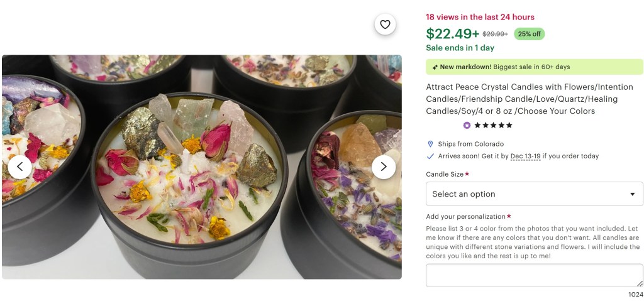Click the location pin beside Ships from Colorado

click(x=430, y=144)
